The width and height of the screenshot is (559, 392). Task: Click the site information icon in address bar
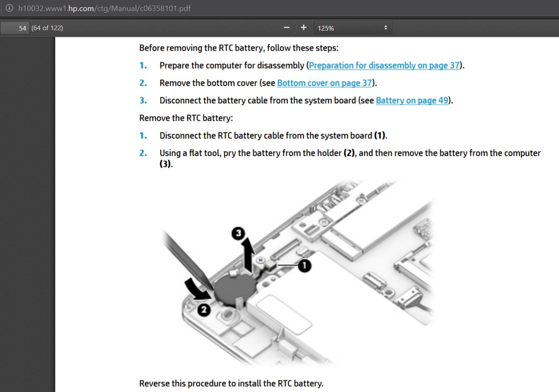coord(9,8)
